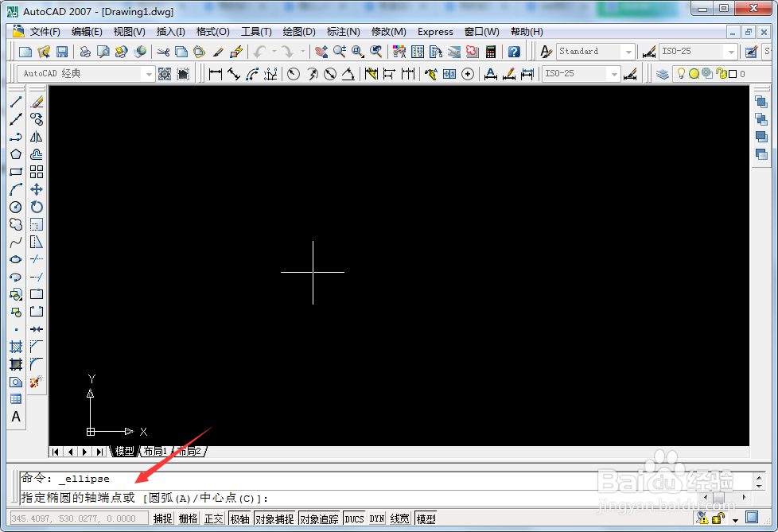This screenshot has height=532, width=778.
Task: Expand the undo history arrow
Action: 274,52
